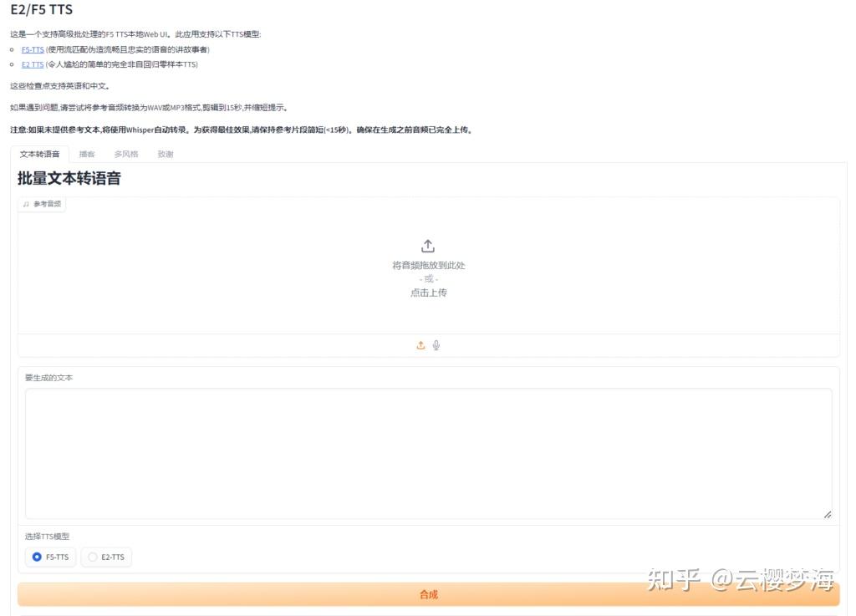Switch to the 播客 tab
Screen dimensions: 856x616
click(x=88, y=154)
